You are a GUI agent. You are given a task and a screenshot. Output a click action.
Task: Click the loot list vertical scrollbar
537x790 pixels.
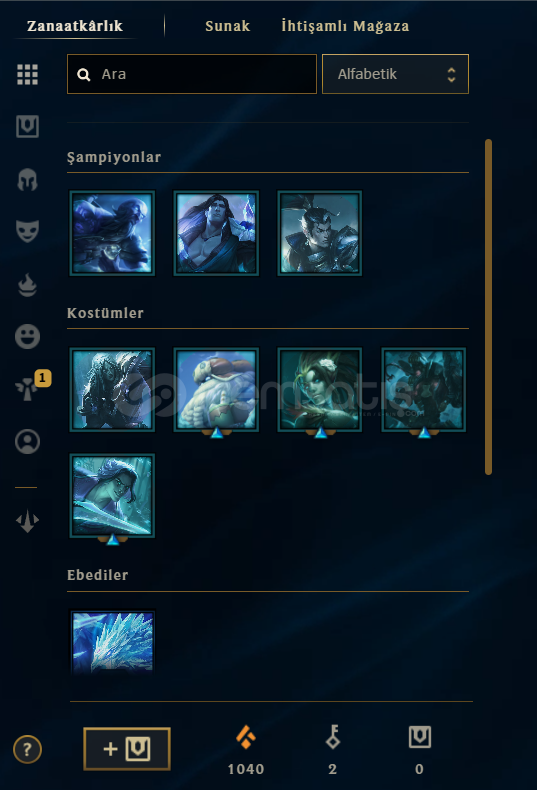coord(488,307)
